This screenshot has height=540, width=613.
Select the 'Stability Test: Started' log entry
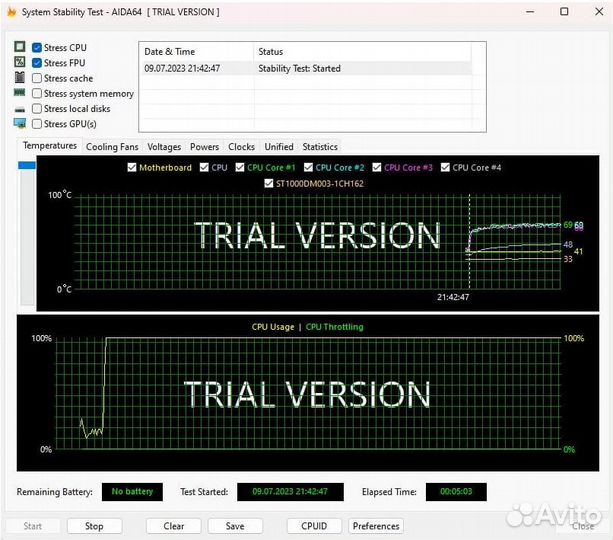(x=299, y=68)
